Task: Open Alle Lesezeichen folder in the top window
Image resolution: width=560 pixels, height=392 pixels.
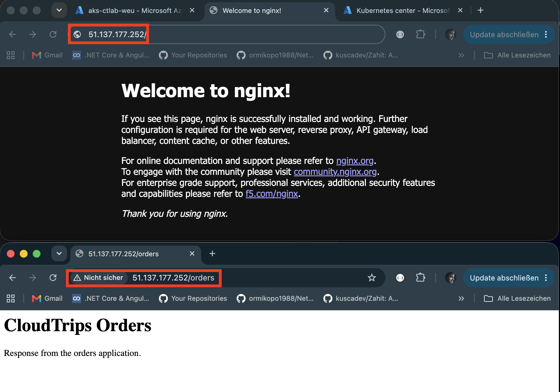Action: pos(517,55)
